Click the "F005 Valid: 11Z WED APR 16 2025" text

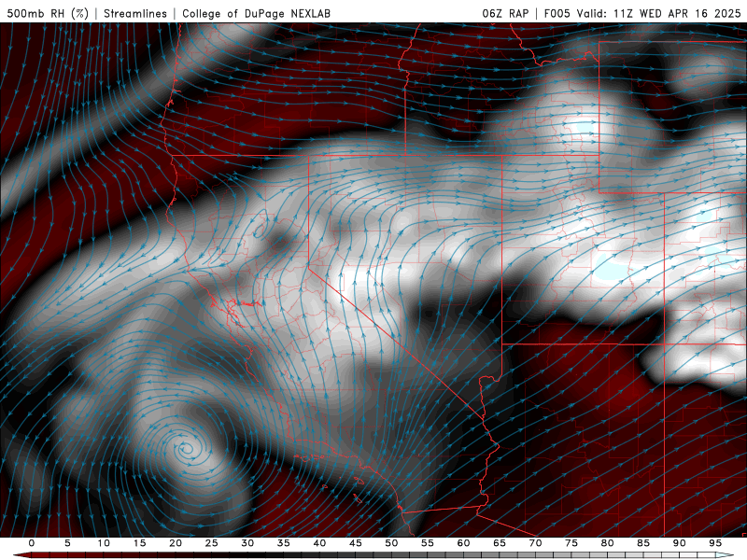click(642, 13)
